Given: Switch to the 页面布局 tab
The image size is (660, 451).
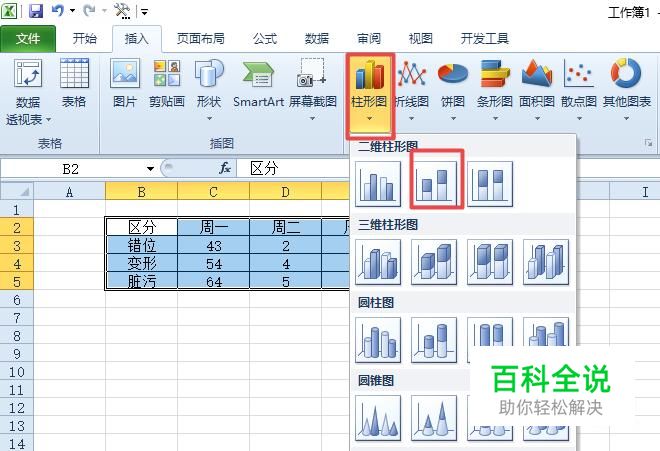Looking at the screenshot, I should tap(200, 39).
